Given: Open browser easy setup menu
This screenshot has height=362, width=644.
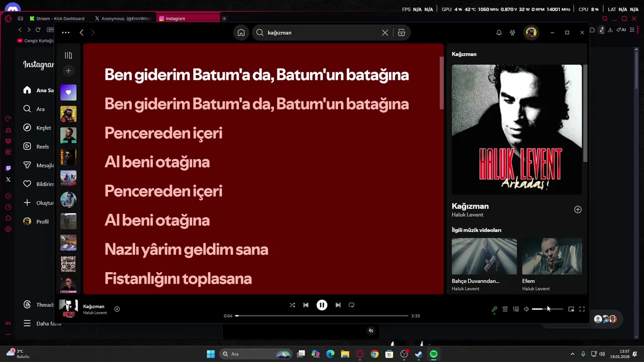Looking at the screenshot, I should [x=632, y=30].
